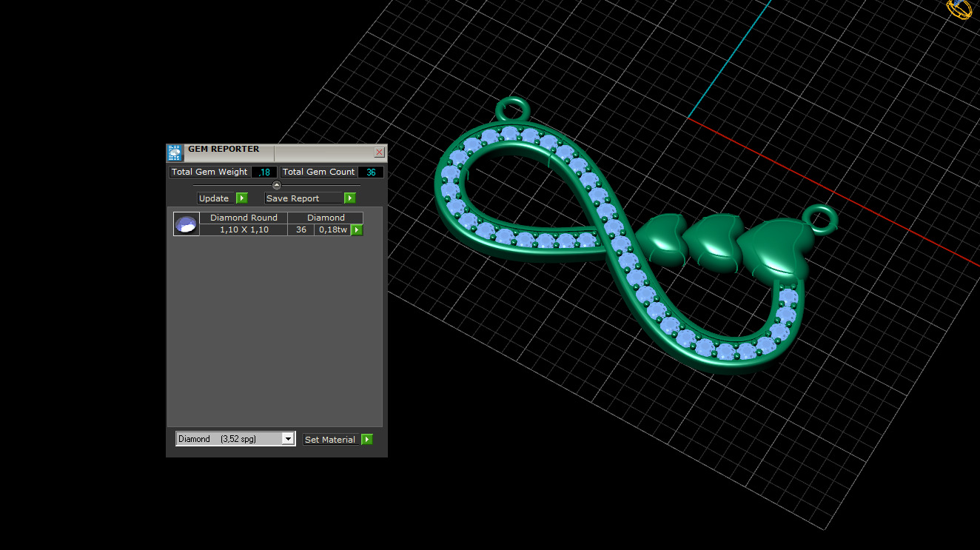Open the Diamond (3,52 spg) material dropdown
Image resolution: width=980 pixels, height=550 pixels.
click(x=235, y=439)
